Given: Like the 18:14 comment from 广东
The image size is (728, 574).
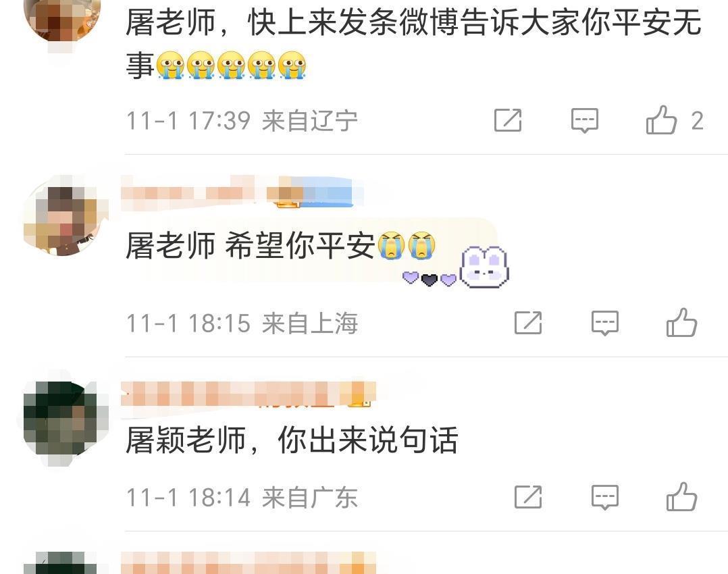Looking at the screenshot, I should tap(681, 497).
